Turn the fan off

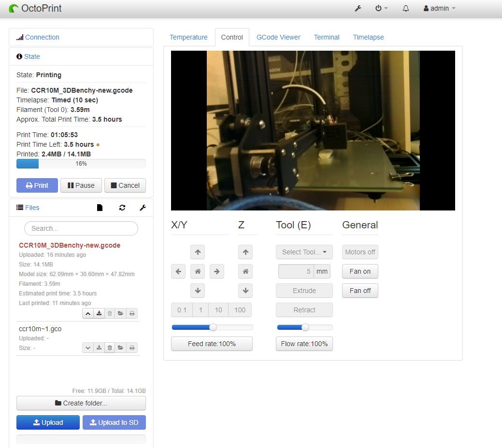(x=359, y=291)
